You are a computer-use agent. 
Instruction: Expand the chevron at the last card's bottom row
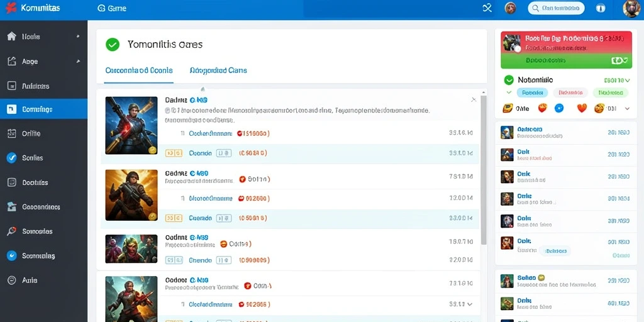point(470,304)
